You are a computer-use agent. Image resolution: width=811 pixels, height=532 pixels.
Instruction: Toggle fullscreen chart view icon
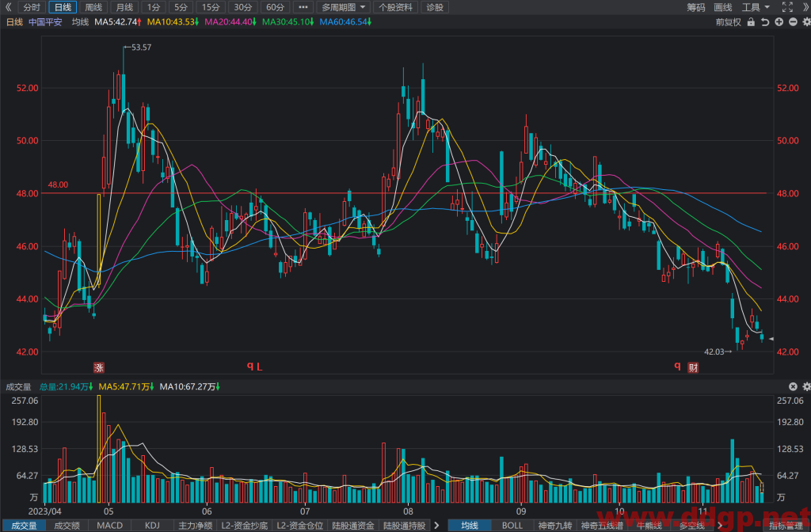click(787, 7)
